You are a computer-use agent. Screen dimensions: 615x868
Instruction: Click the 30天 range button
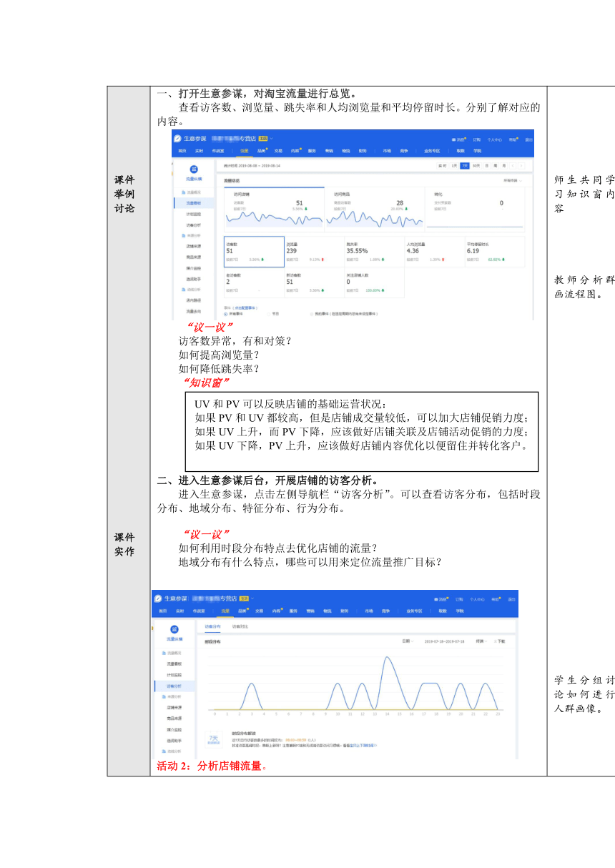pos(476,166)
